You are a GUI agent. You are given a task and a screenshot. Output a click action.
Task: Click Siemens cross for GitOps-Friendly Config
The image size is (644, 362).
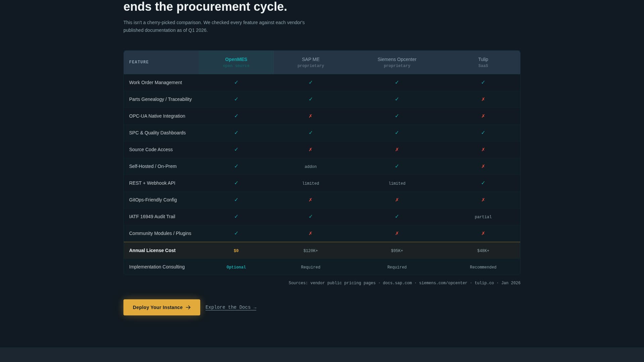tap(397, 200)
